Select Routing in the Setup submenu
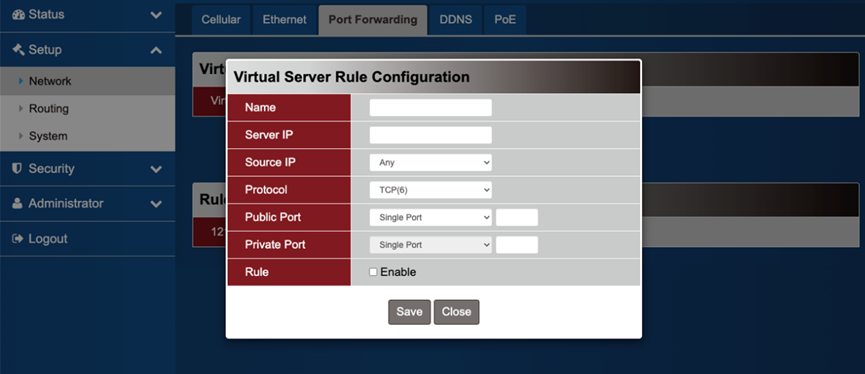The width and height of the screenshot is (865, 374). [x=49, y=109]
